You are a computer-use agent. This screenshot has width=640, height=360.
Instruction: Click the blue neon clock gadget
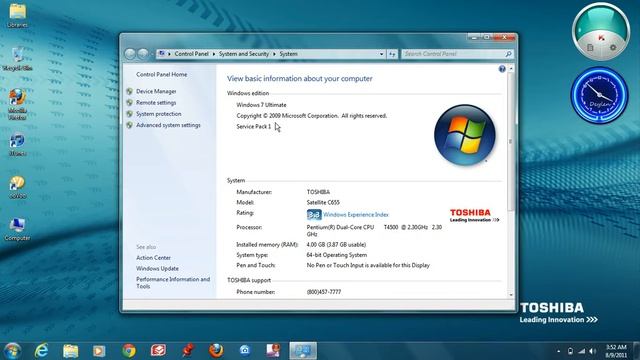pyautogui.click(x=599, y=95)
